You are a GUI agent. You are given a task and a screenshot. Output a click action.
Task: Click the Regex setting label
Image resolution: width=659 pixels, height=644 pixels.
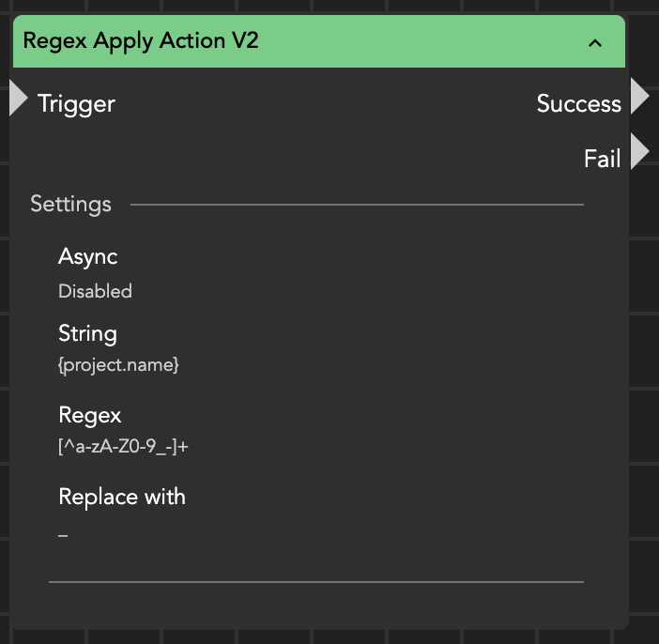tap(89, 415)
